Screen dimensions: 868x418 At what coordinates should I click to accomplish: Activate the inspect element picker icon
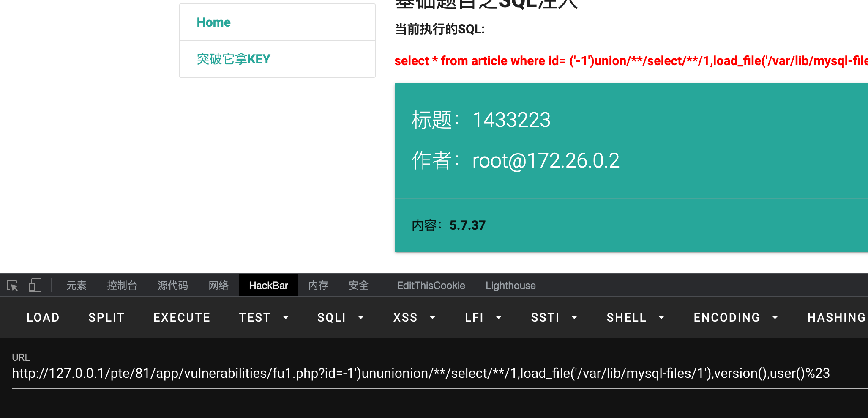13,286
